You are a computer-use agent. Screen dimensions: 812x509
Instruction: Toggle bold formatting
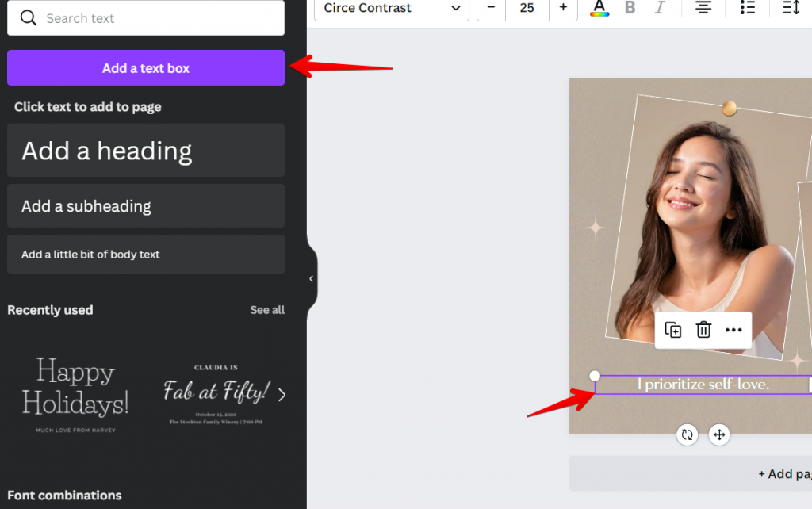630,8
